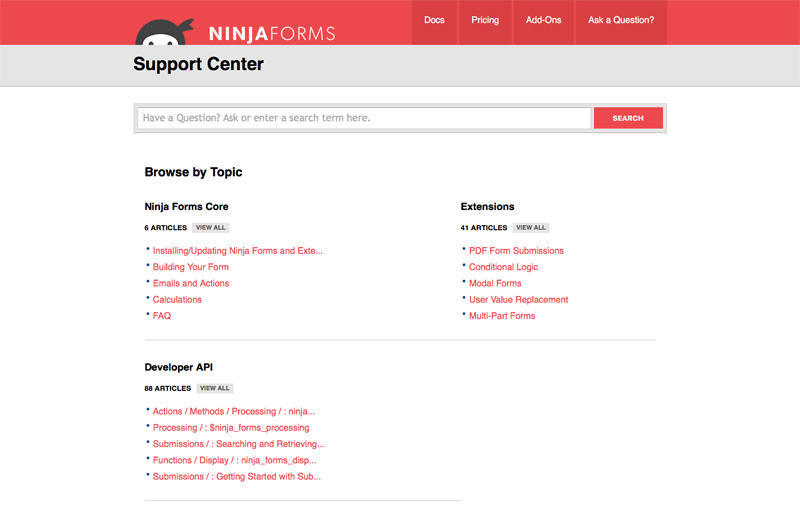800x529 pixels.
Task: Open the 'Building Your Form' article
Action: click(191, 267)
